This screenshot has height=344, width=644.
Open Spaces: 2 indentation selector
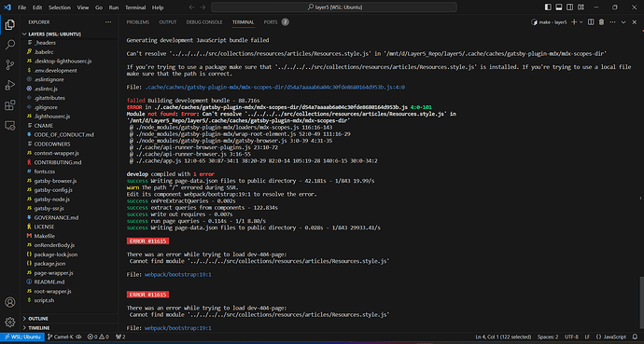pyautogui.click(x=548, y=337)
